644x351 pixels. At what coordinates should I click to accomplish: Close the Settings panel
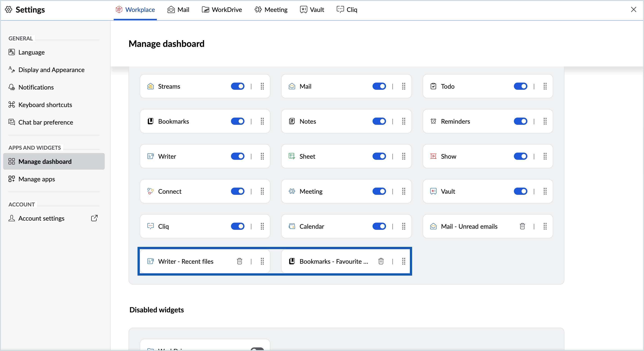[x=633, y=9]
